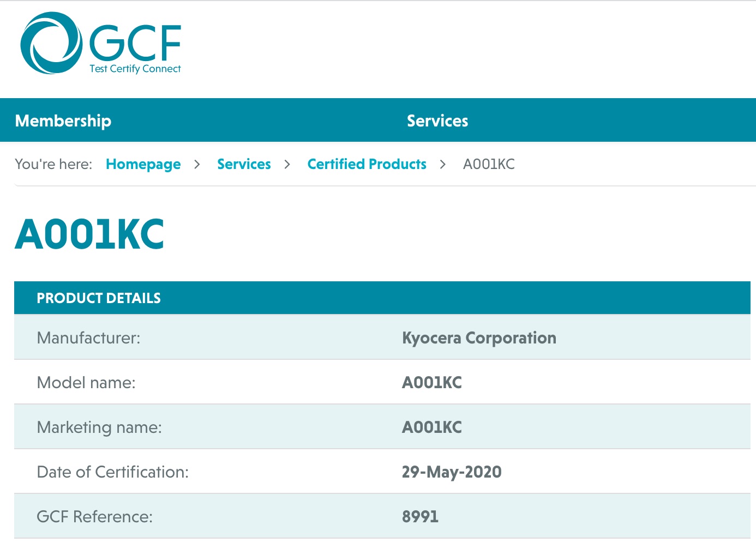756x543 pixels.
Task: Click the large A001KC page heading
Action: (89, 234)
